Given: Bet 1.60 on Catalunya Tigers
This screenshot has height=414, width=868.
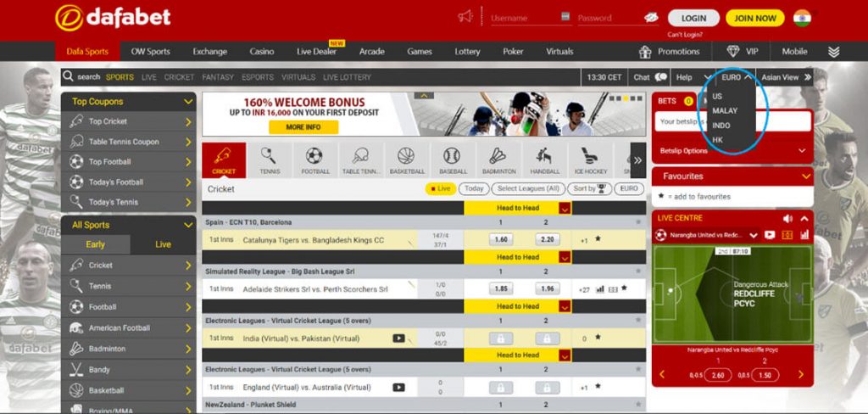Looking at the screenshot, I should (500, 240).
